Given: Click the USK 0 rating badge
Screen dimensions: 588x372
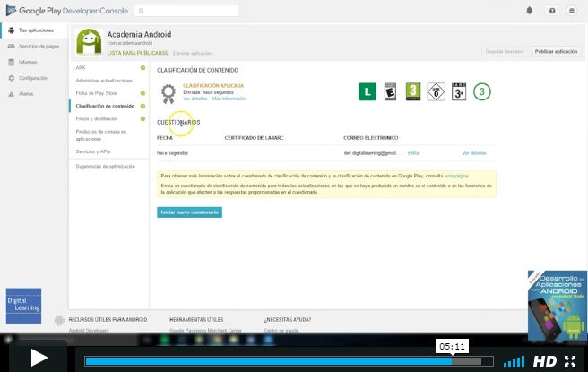Looking at the screenshot, I should (436, 91).
